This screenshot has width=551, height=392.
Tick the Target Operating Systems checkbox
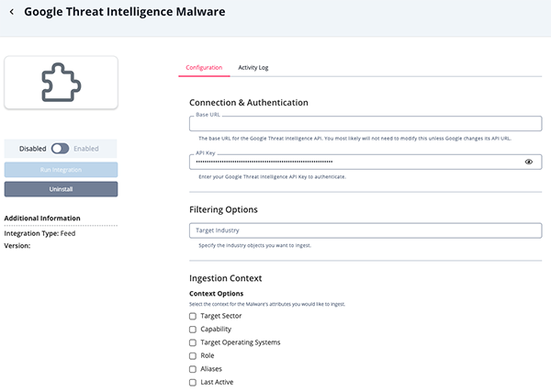pyautogui.click(x=193, y=342)
